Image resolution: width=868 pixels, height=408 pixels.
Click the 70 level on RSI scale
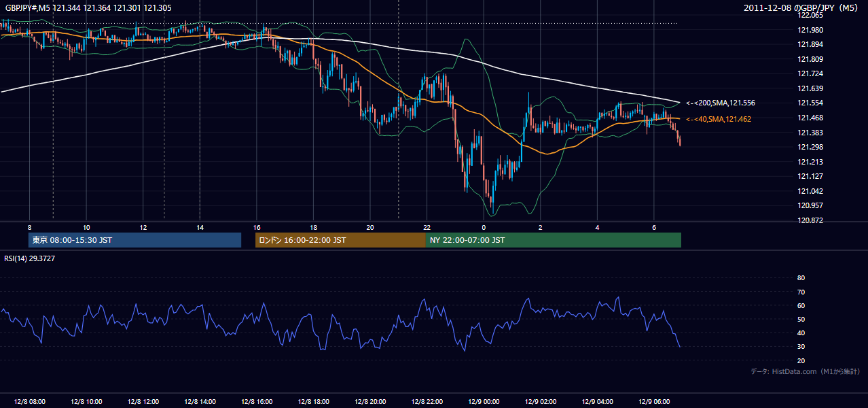point(801,292)
